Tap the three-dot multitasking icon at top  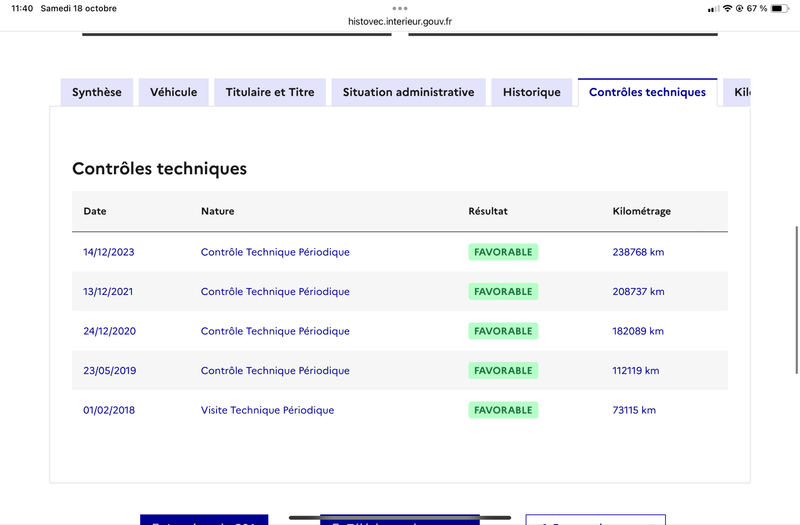coord(400,8)
